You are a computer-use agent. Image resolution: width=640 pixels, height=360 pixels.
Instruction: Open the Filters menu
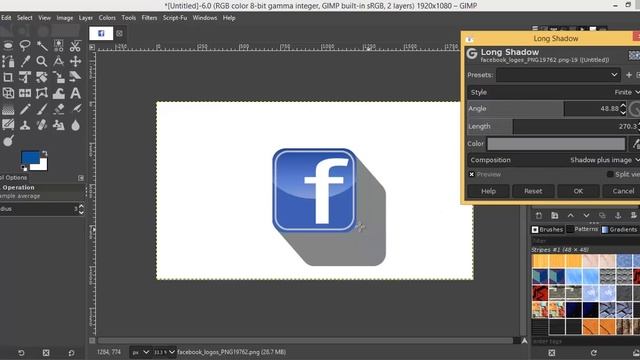click(x=149, y=18)
